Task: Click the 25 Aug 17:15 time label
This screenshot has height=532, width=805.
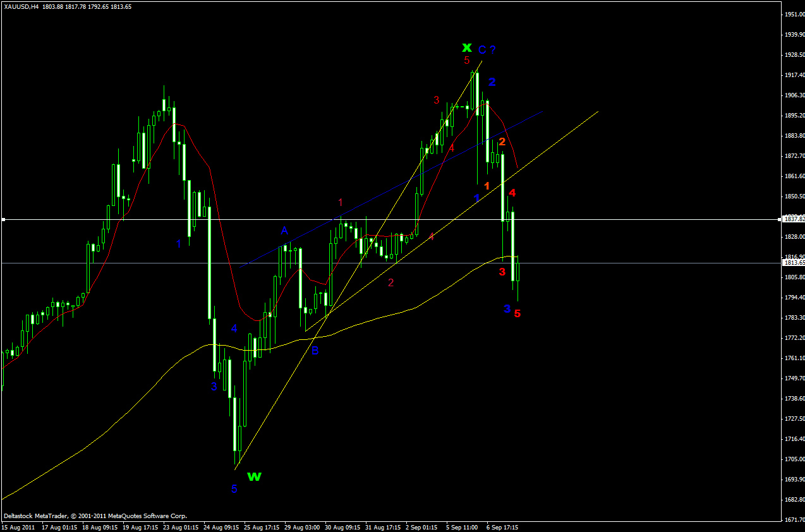Action: 261,526
